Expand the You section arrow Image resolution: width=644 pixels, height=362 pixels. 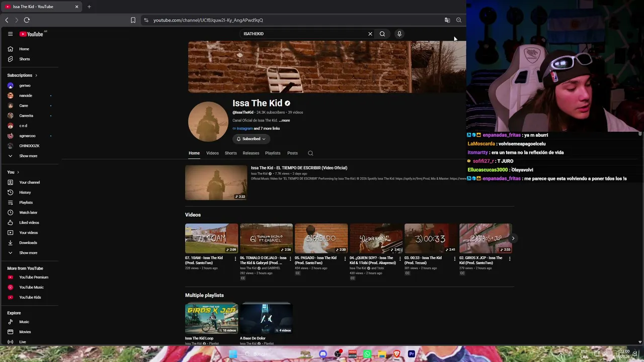[x=19, y=172]
